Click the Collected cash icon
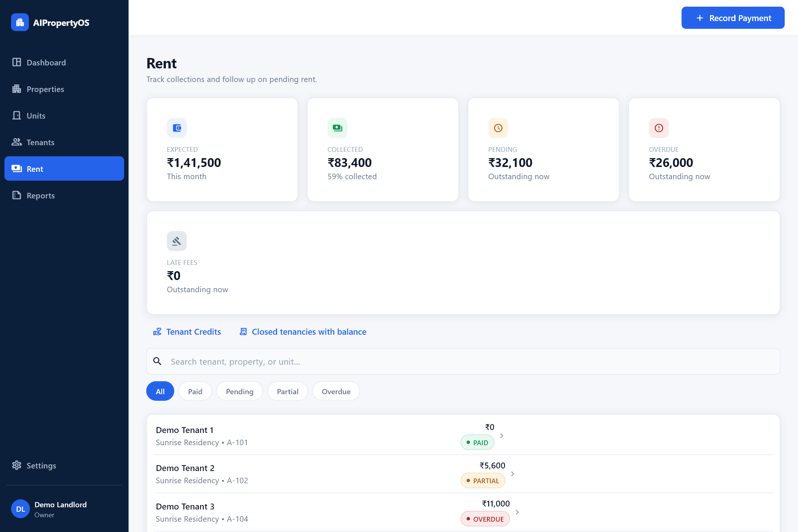Viewport: 798px width, 532px height. coord(338,128)
